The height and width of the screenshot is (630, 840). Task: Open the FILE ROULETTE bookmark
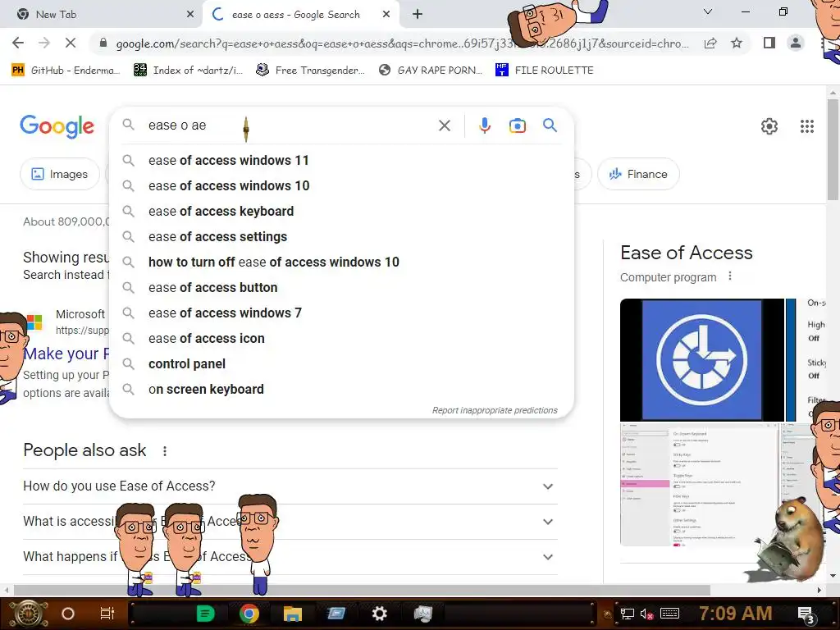click(545, 71)
